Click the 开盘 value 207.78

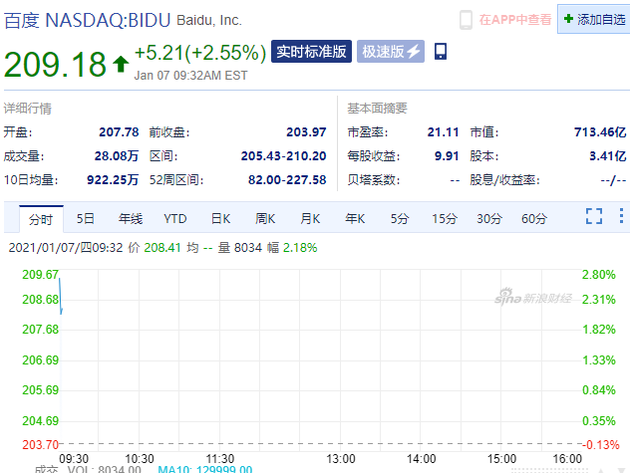[119, 132]
